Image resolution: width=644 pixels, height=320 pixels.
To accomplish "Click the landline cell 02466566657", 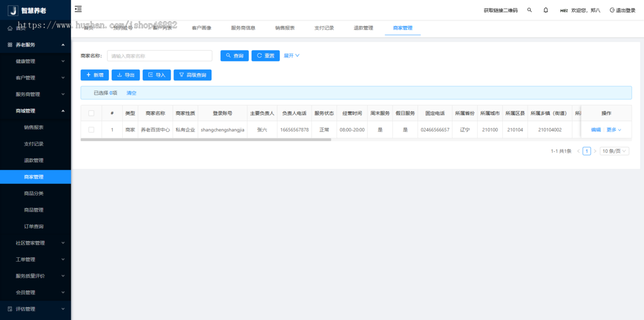I will [435, 130].
